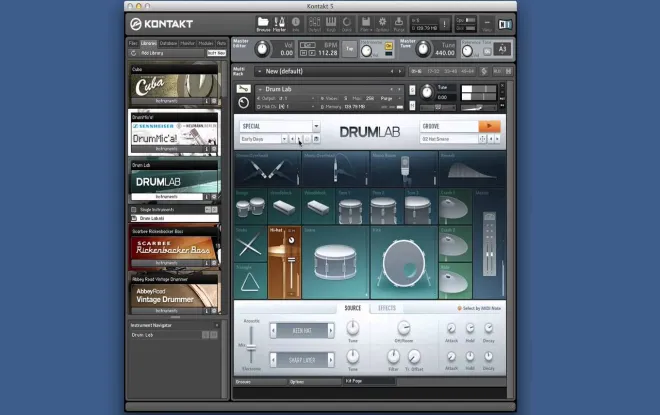
Task: Select the Stereo Overhead microphones panel
Action: tap(268, 169)
